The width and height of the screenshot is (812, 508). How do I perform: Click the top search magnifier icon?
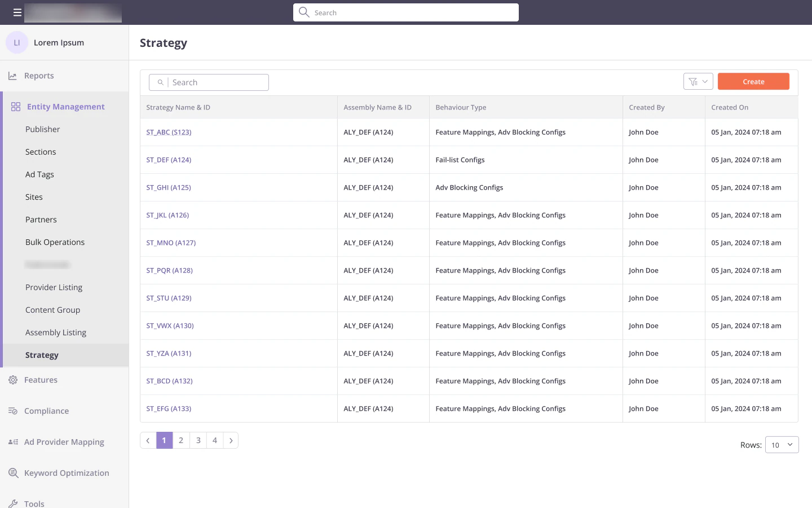(x=304, y=12)
